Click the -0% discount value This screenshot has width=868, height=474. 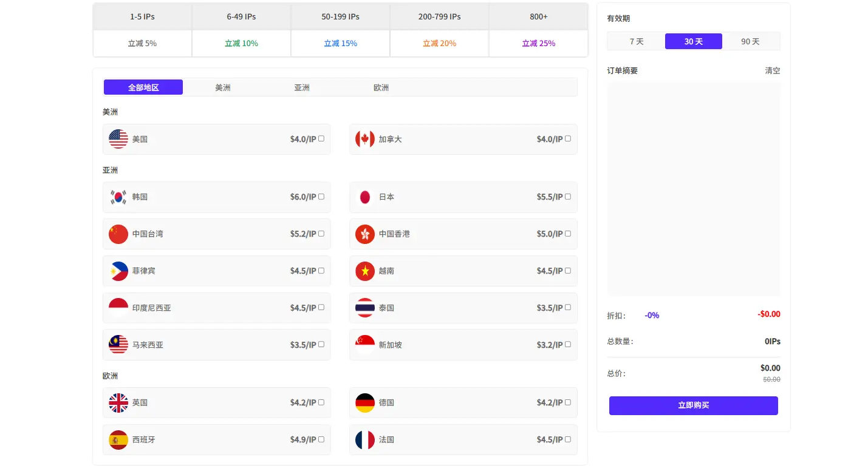point(652,316)
